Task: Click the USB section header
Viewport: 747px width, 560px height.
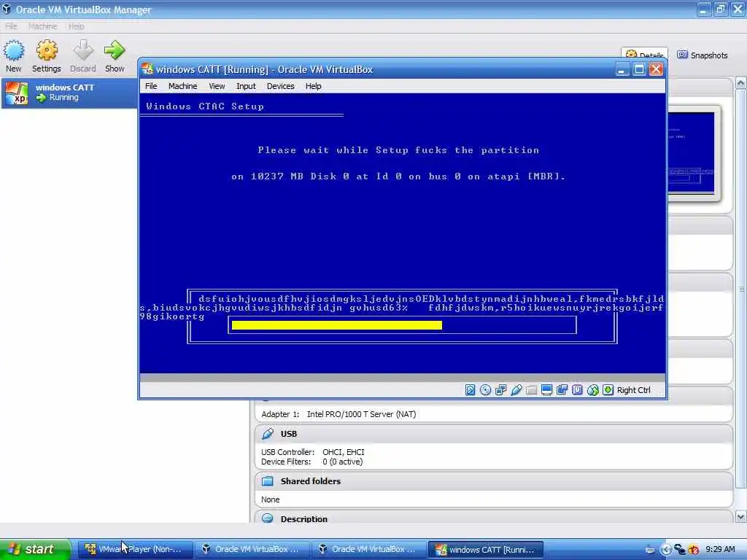Action: click(x=494, y=434)
